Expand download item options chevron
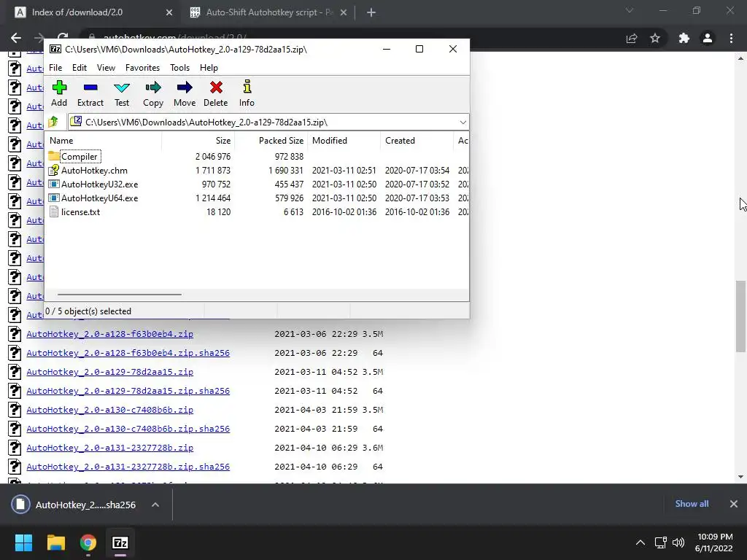This screenshot has height=560, width=747. 155,505
